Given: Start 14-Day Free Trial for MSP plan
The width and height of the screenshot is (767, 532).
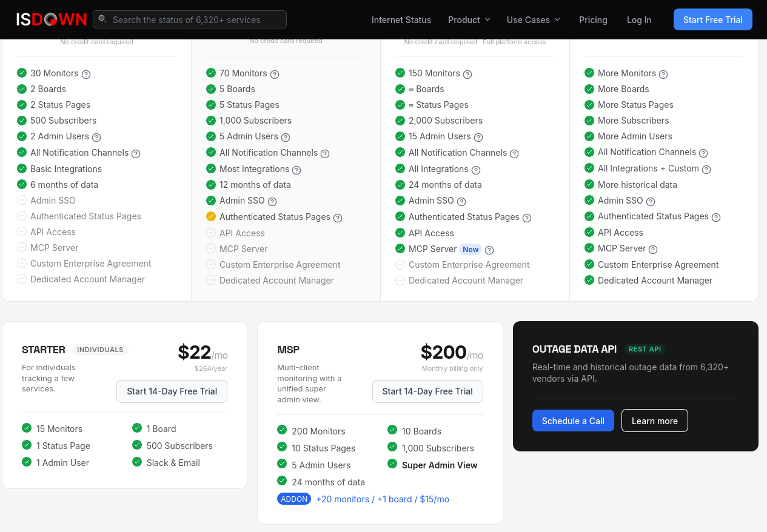Looking at the screenshot, I should [427, 391].
